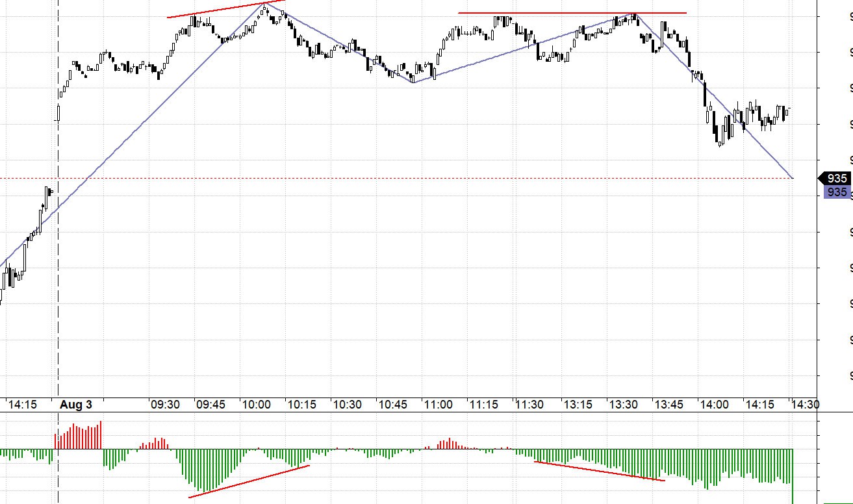Image resolution: width=853 pixels, height=504 pixels.
Task: Click the Aug 3 date label
Action: tap(76, 405)
